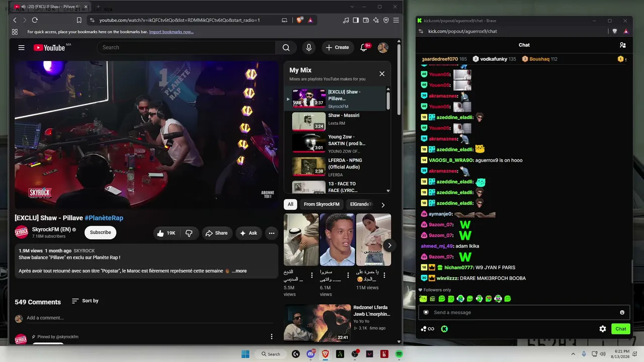Subscribe to the SkyrockFM channel
Image resolution: width=644 pixels, height=362 pixels.
pyautogui.click(x=100, y=233)
